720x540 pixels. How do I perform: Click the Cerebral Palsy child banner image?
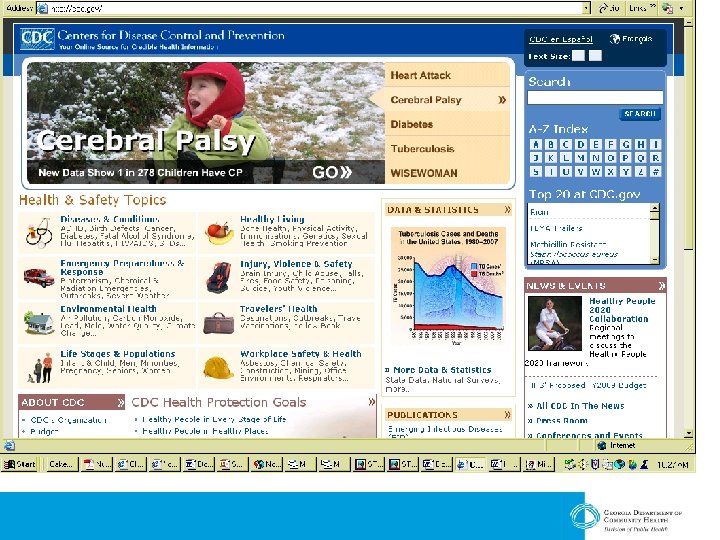pos(206,123)
